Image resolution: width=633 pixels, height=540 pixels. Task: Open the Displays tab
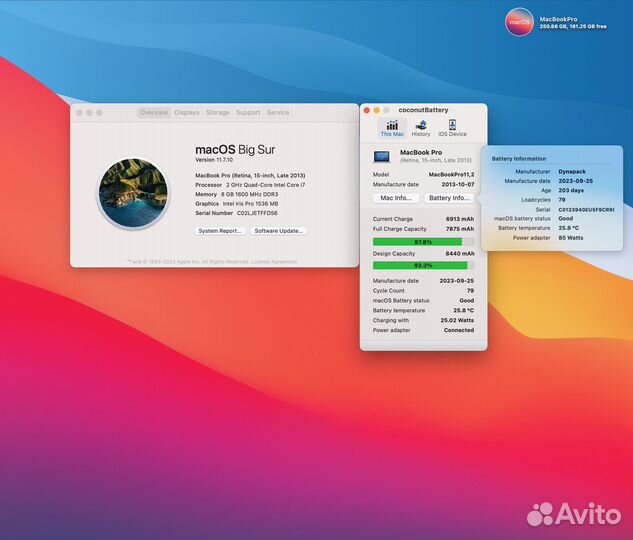[187, 113]
